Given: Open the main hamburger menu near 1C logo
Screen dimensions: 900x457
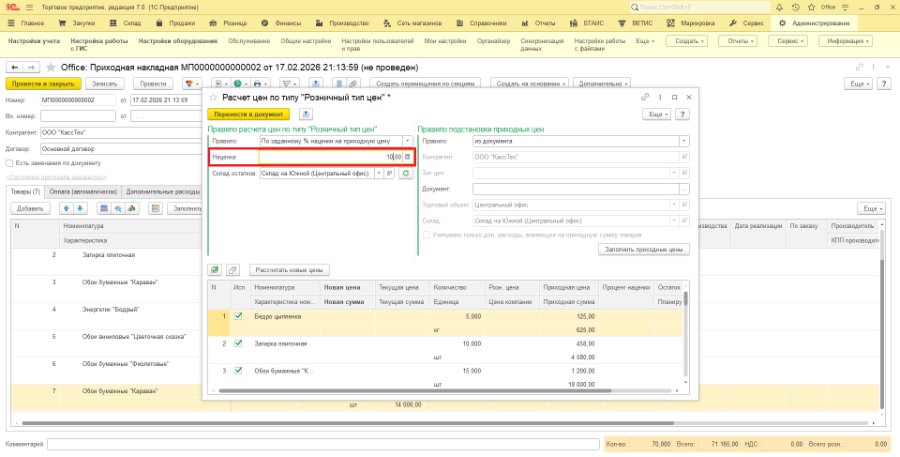Looking at the screenshot, I should click(30, 7).
